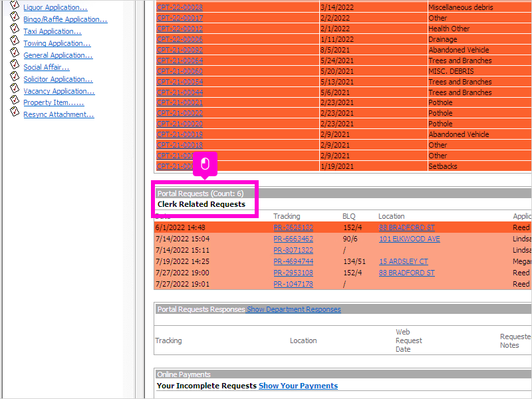This screenshot has height=399, width=532.
Task: Click the Web Request Date column header
Action: point(409,340)
